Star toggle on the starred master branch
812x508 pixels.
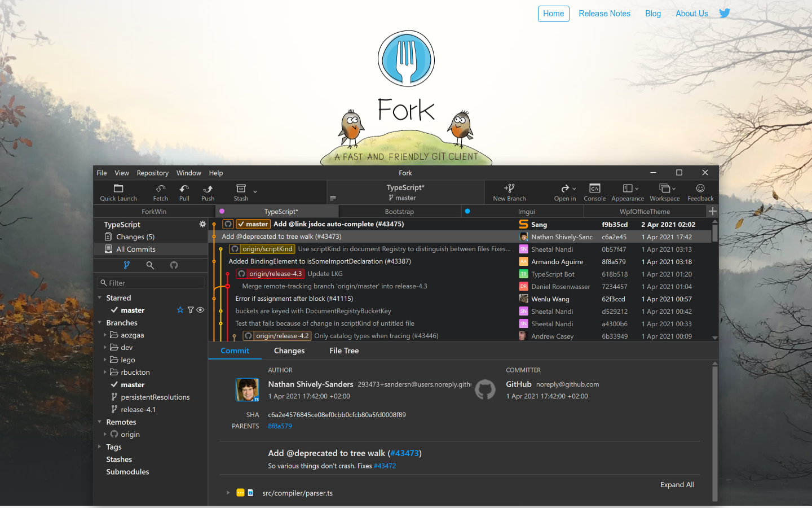pos(180,310)
